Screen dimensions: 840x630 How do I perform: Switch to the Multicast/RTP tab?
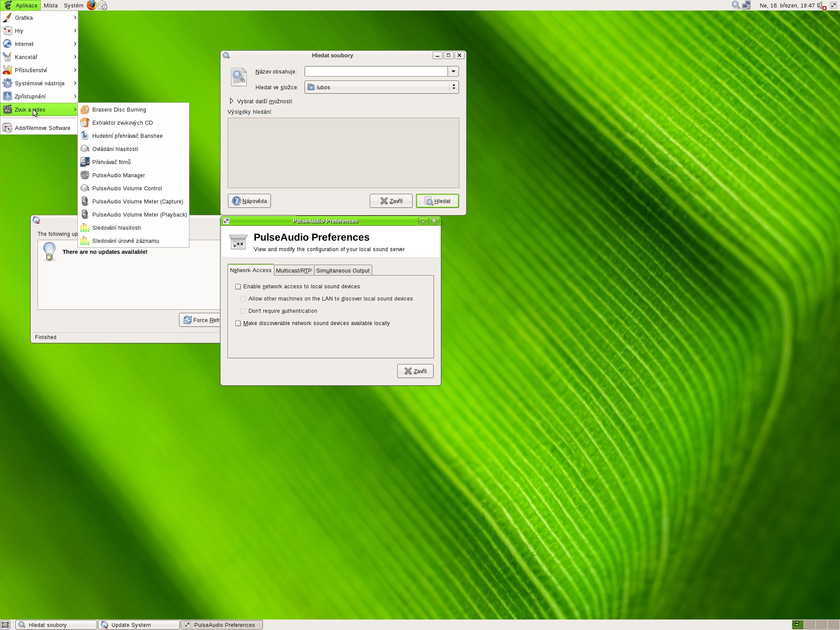tap(294, 270)
